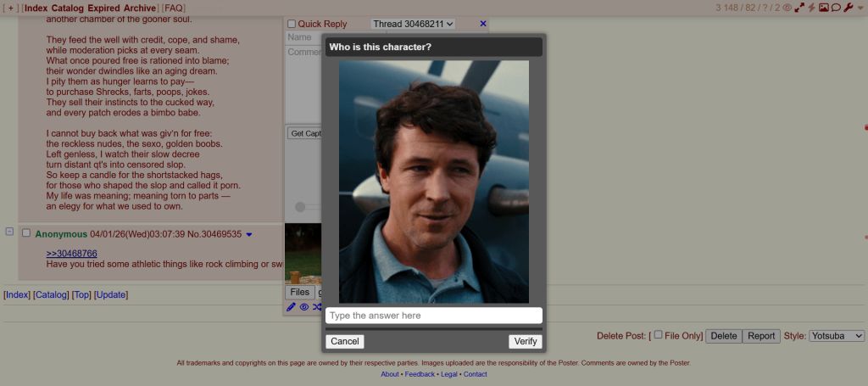Open the FAQ header link

[x=173, y=8]
